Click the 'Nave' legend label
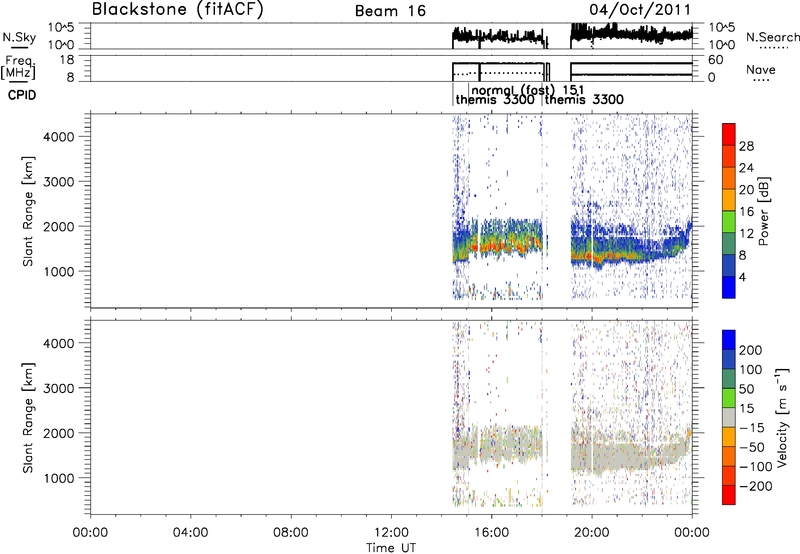Viewport: 800px width, 554px height. pyautogui.click(x=761, y=70)
